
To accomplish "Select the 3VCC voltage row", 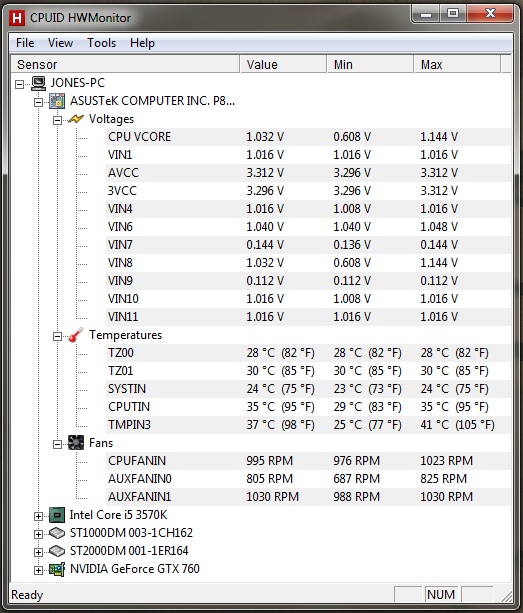I will [308, 191].
